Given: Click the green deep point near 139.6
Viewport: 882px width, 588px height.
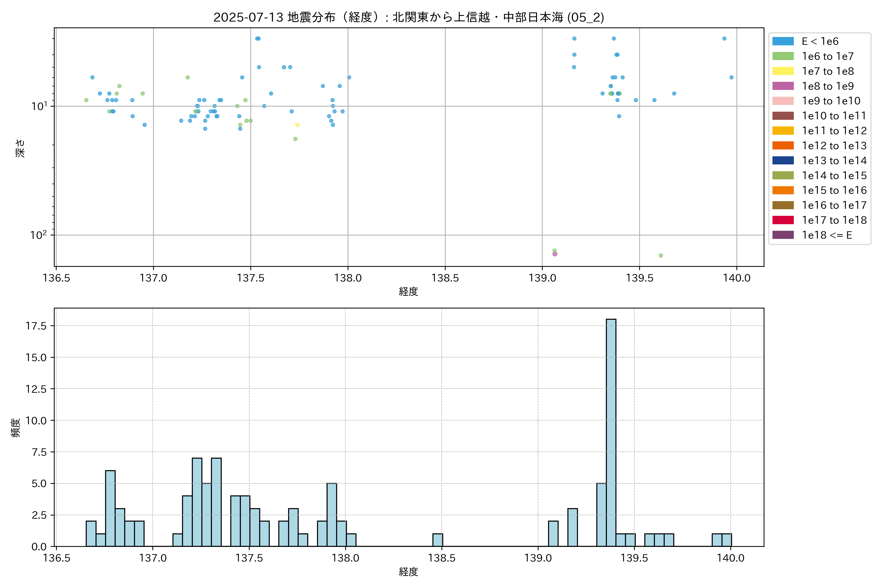Looking at the screenshot, I should coord(661,255).
